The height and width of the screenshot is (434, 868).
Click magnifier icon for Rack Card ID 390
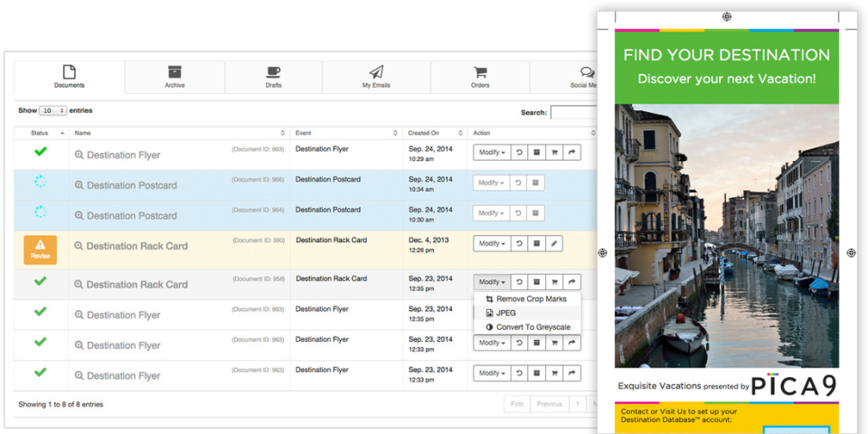click(x=79, y=246)
